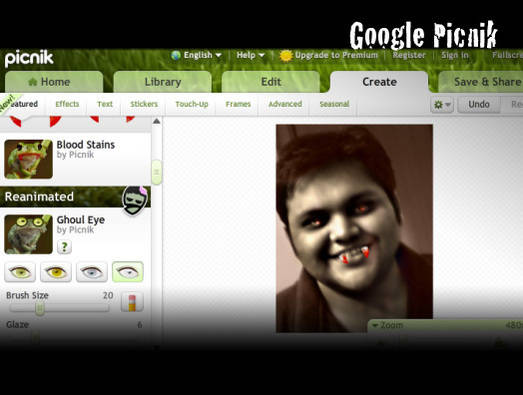523x395 pixels.
Task: Choose the white ghoul eye style
Action: (128, 272)
